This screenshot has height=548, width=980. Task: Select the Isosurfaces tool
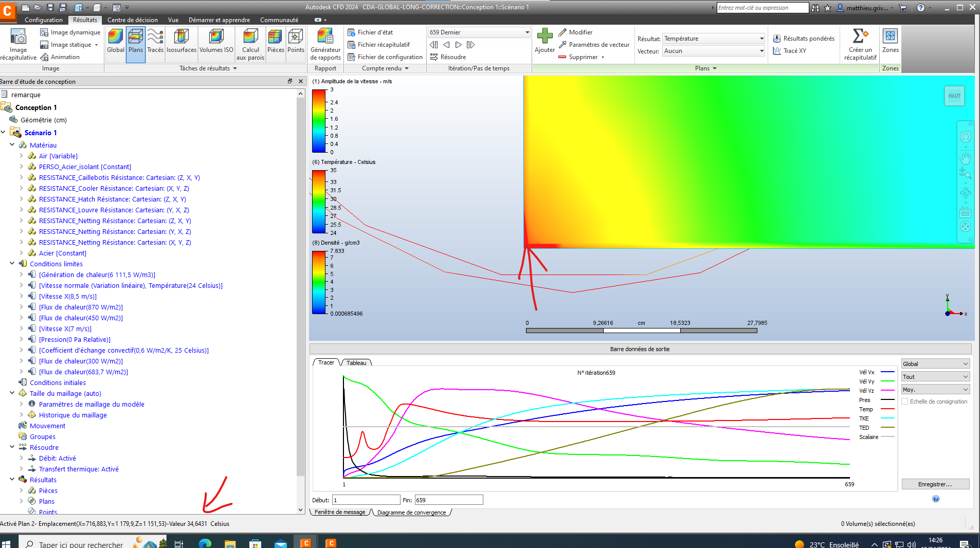click(182, 41)
